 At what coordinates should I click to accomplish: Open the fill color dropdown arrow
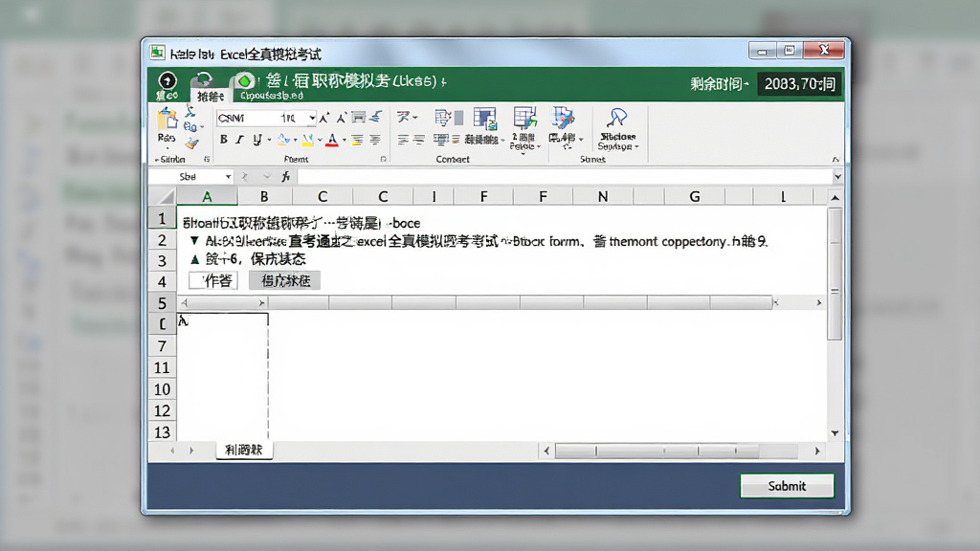295,140
